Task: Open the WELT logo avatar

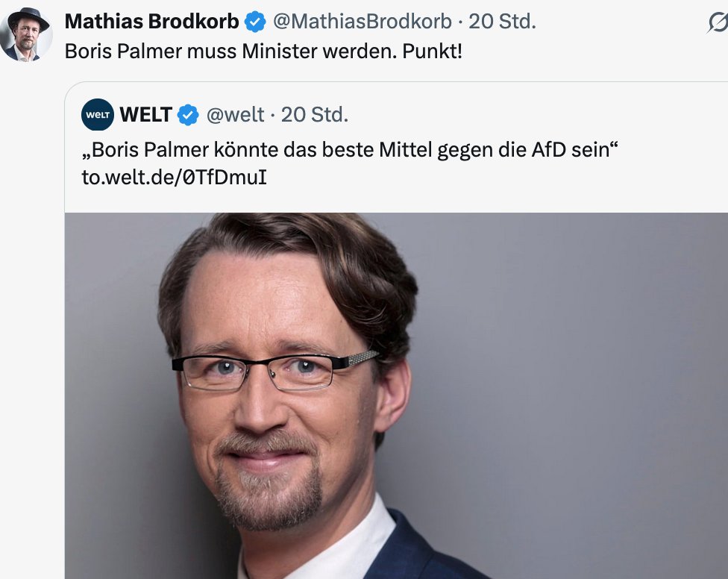Action: click(x=98, y=114)
